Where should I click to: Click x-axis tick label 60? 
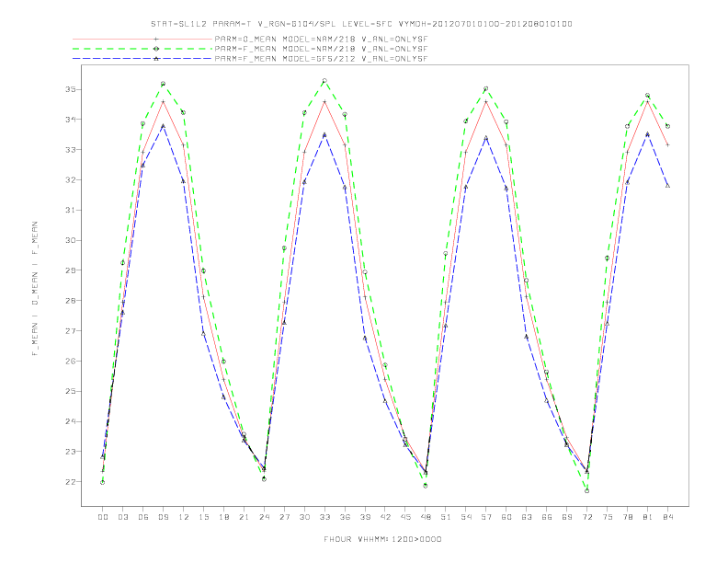[x=506, y=517]
